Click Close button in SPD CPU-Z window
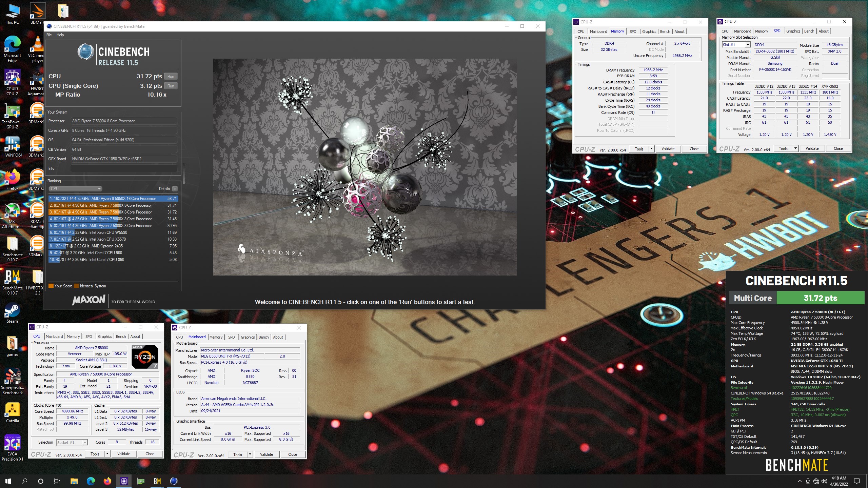 click(x=838, y=148)
